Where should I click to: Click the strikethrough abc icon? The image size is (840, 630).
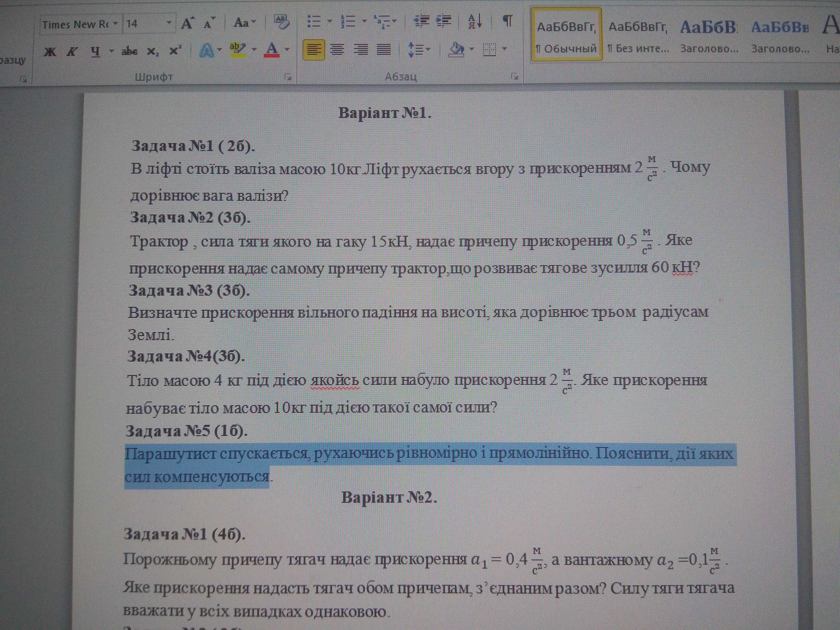(x=129, y=51)
